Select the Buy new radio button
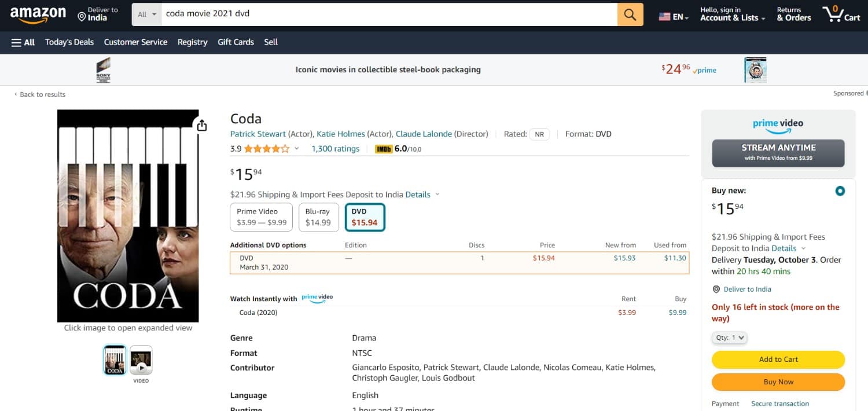Image resolution: width=868 pixels, height=411 pixels. click(840, 191)
